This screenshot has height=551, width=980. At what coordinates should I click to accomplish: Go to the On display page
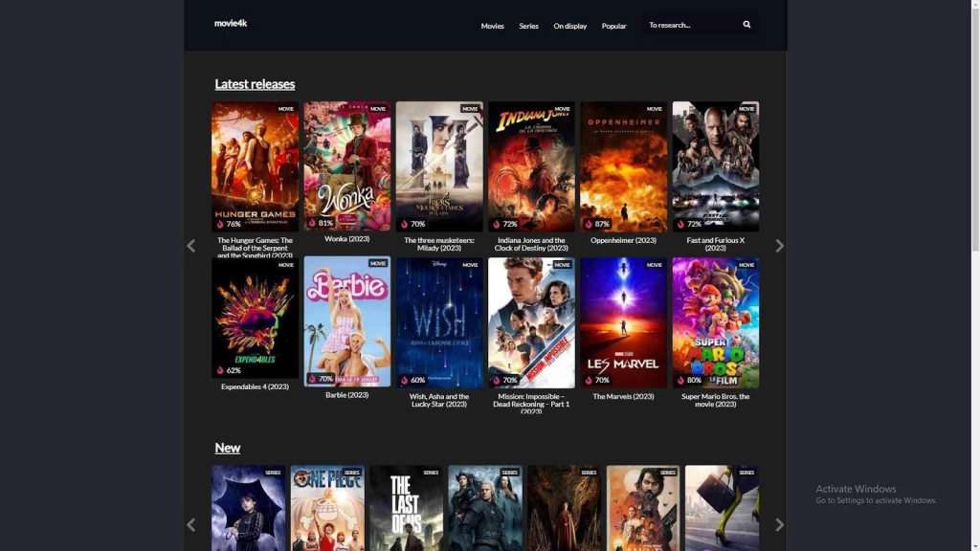pyautogui.click(x=570, y=26)
